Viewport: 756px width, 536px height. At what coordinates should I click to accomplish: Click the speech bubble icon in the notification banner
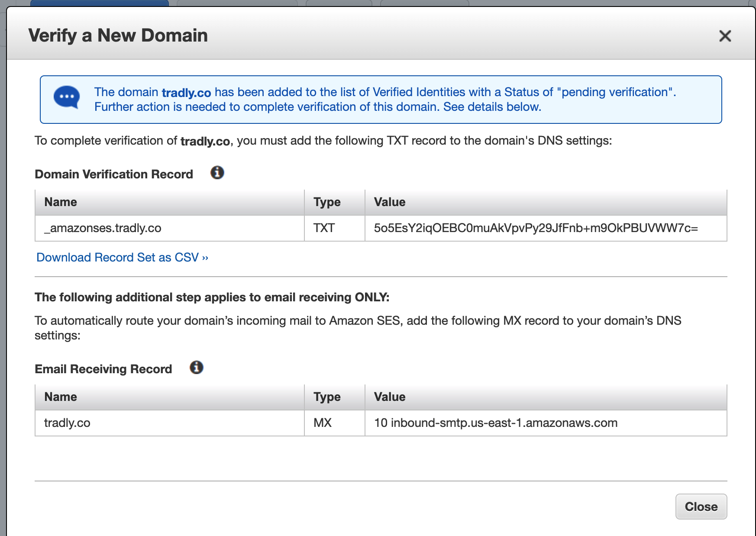pos(66,96)
